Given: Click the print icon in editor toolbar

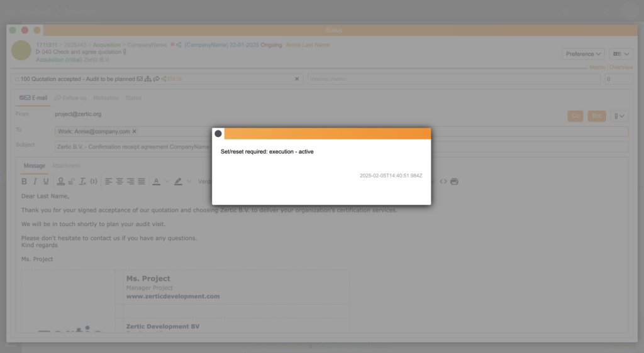Looking at the screenshot, I should click(x=455, y=182).
